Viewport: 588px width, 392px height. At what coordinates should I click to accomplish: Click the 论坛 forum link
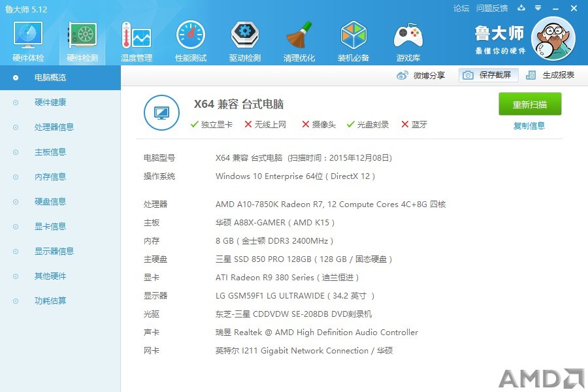coord(461,8)
